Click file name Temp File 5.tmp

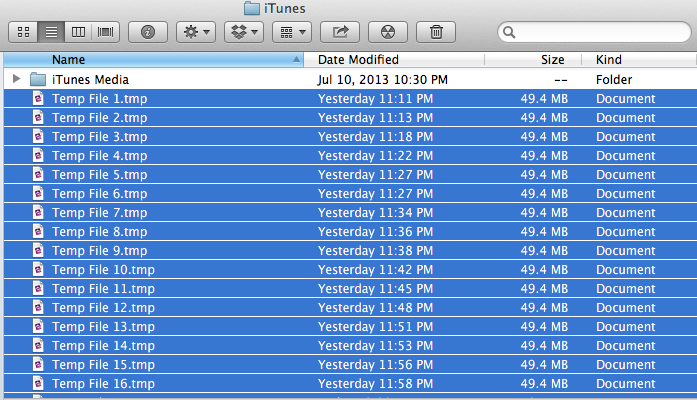[100, 175]
